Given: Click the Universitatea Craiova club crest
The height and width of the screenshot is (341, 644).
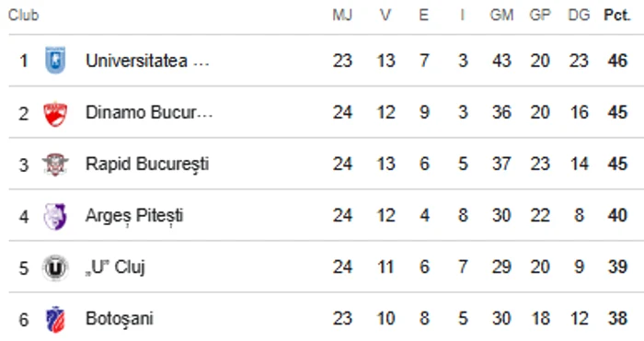Looking at the screenshot, I should click(x=55, y=61).
